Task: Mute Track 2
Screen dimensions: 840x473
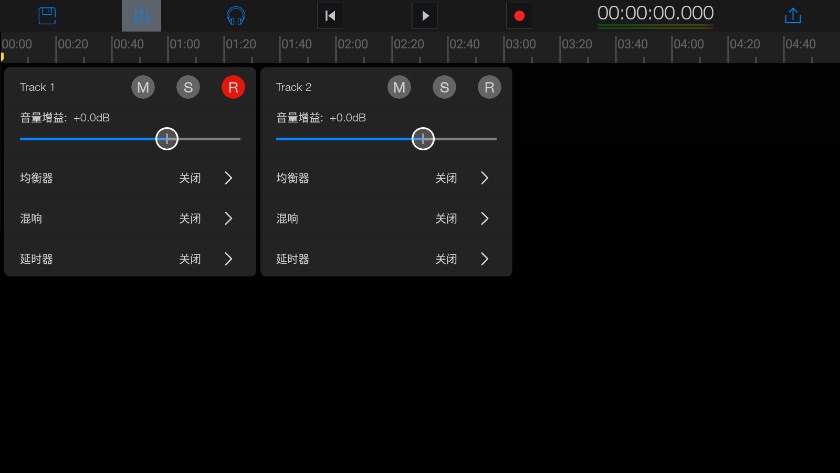Action: pyautogui.click(x=399, y=87)
